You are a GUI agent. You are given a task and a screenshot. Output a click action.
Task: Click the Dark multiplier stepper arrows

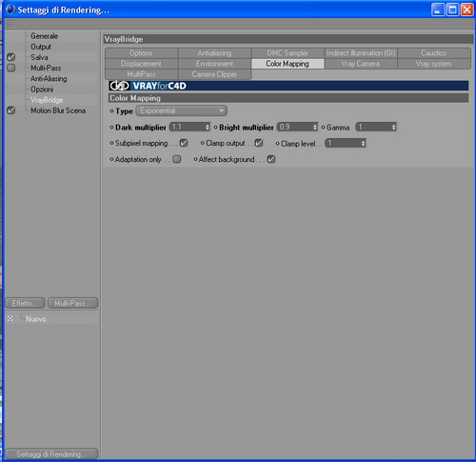pos(208,127)
